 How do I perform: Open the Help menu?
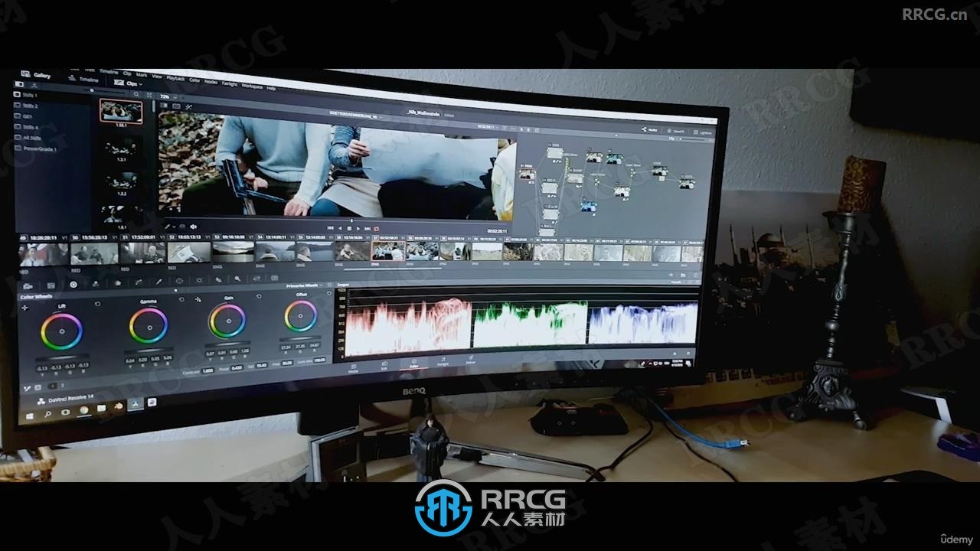point(270,87)
